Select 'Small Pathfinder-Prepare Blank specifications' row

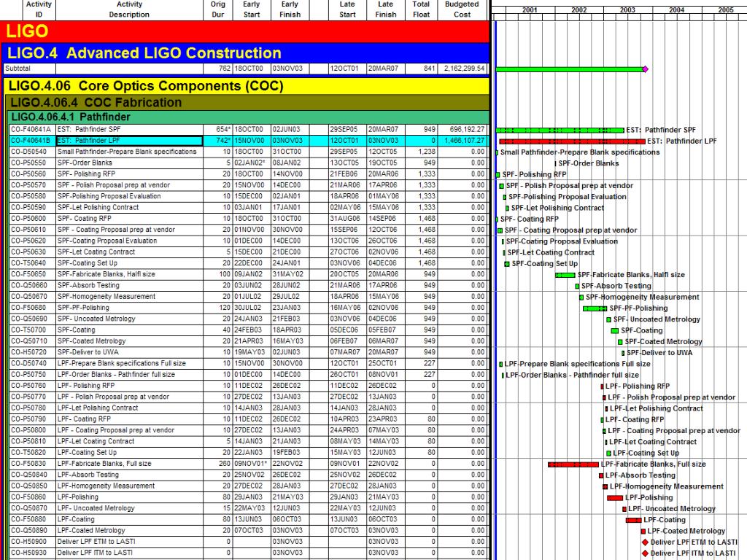pyautogui.click(x=249, y=152)
